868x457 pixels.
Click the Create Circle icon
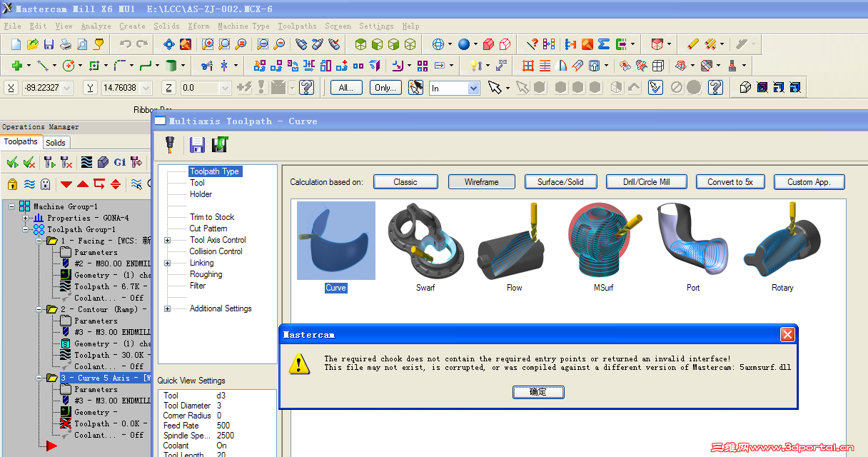coord(69,66)
